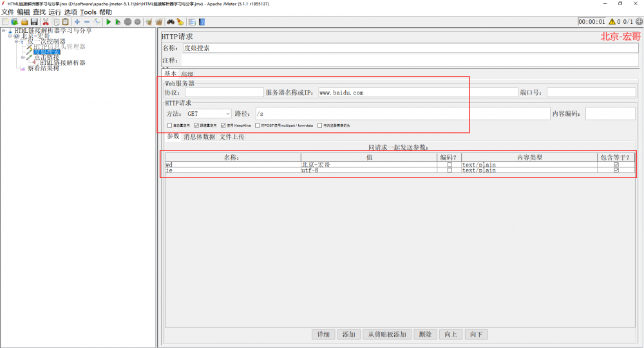Image resolution: width=644 pixels, height=348 pixels.
Task: Cut the selected element with scissors icon
Action: [46, 22]
